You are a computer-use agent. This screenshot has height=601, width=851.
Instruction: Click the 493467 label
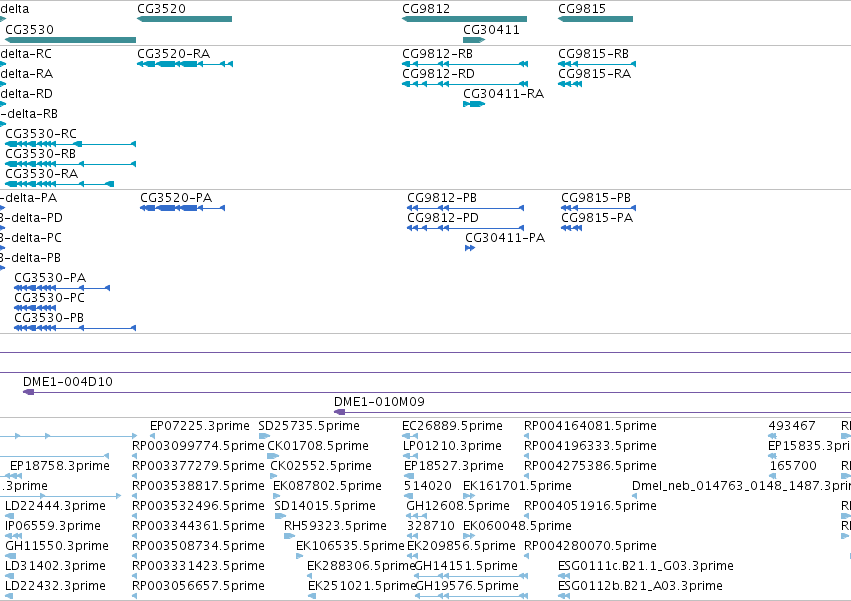792,426
